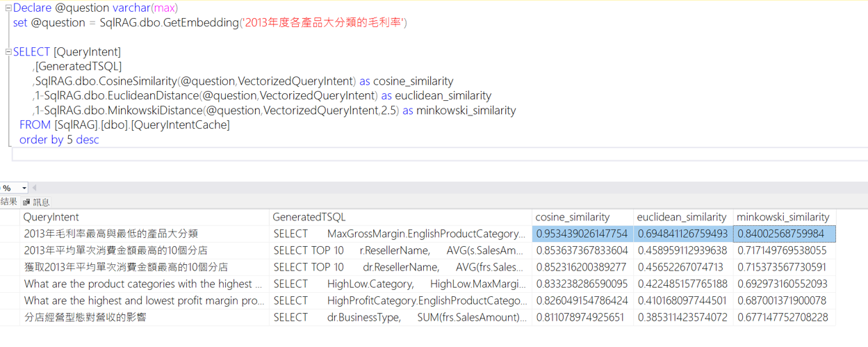Click the MinkowskiDistance function call line
Image resolution: width=868 pixels, height=347 pixels.
tap(275, 111)
